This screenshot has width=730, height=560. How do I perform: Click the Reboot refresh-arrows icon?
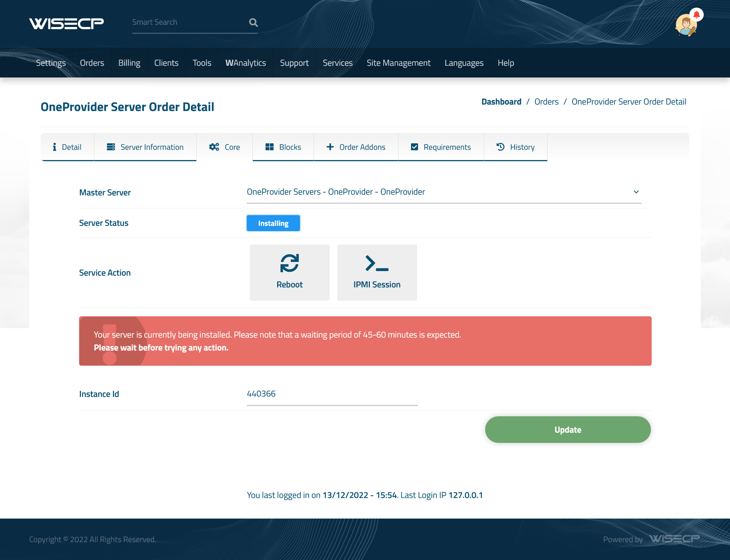[x=290, y=263]
